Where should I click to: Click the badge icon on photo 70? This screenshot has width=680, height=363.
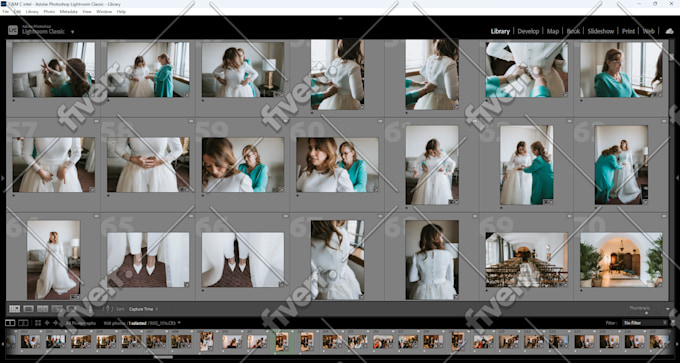click(660, 285)
